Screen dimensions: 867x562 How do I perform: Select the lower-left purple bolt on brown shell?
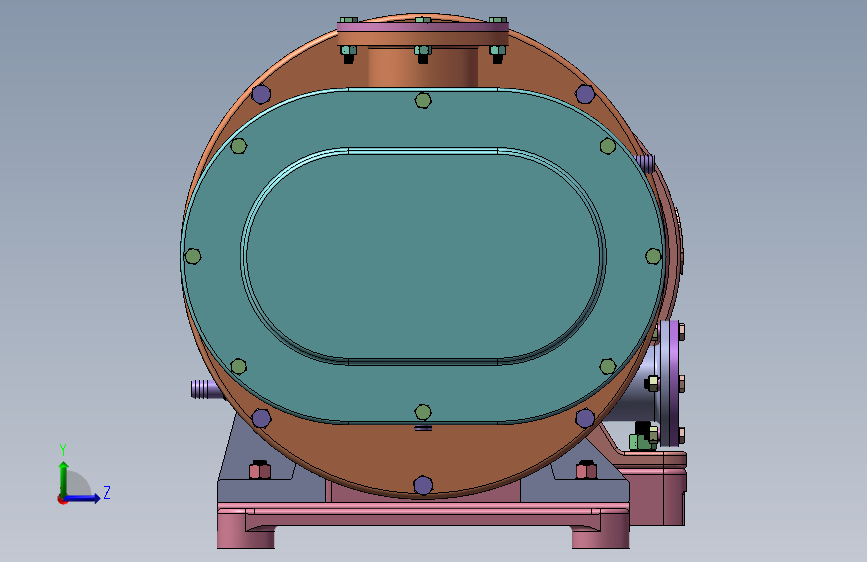[261, 418]
